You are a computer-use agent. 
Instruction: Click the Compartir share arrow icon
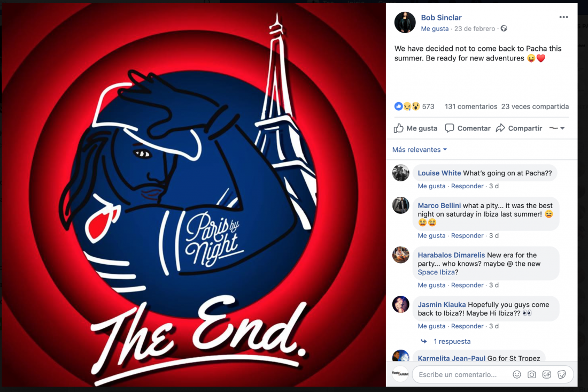coord(500,128)
